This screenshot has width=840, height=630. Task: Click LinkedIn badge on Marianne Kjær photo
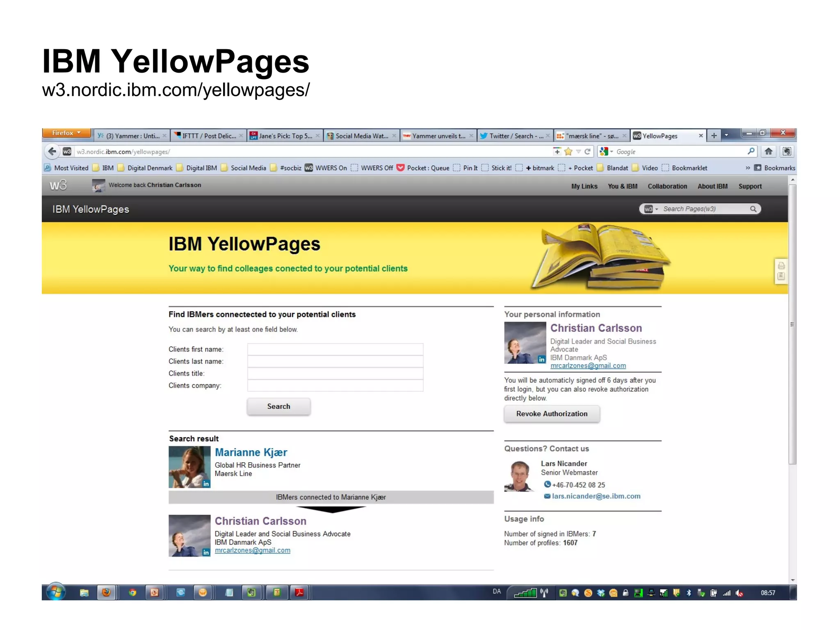coord(206,484)
